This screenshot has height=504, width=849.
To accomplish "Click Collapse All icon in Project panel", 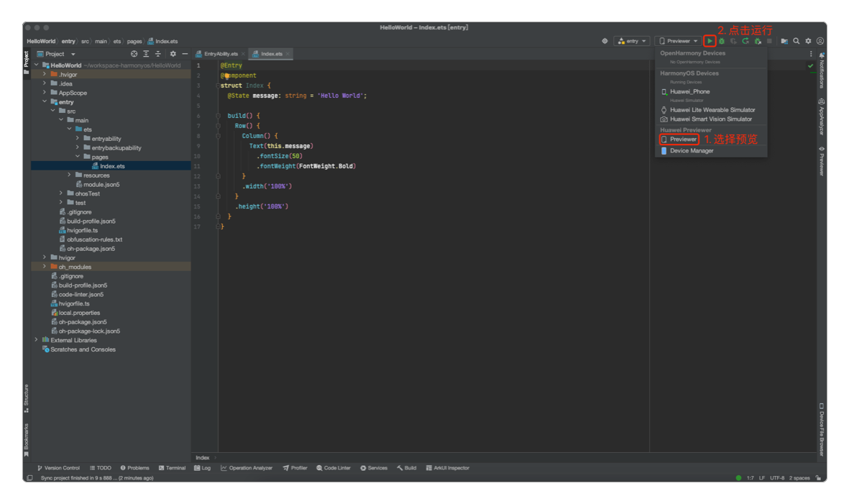I will (158, 54).
